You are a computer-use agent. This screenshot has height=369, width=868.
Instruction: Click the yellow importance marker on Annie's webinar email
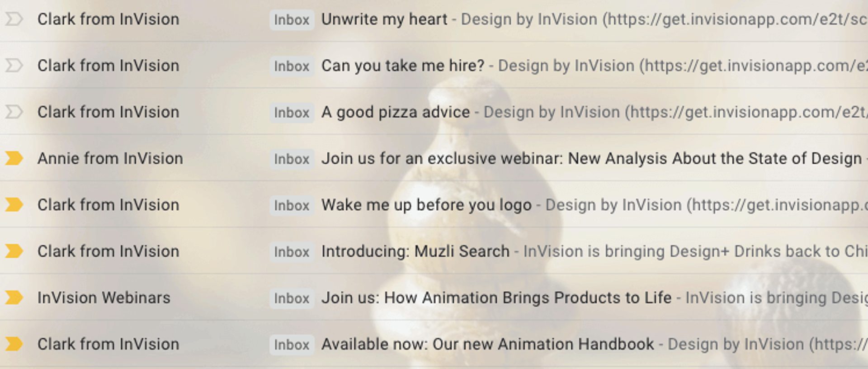tap(14, 159)
